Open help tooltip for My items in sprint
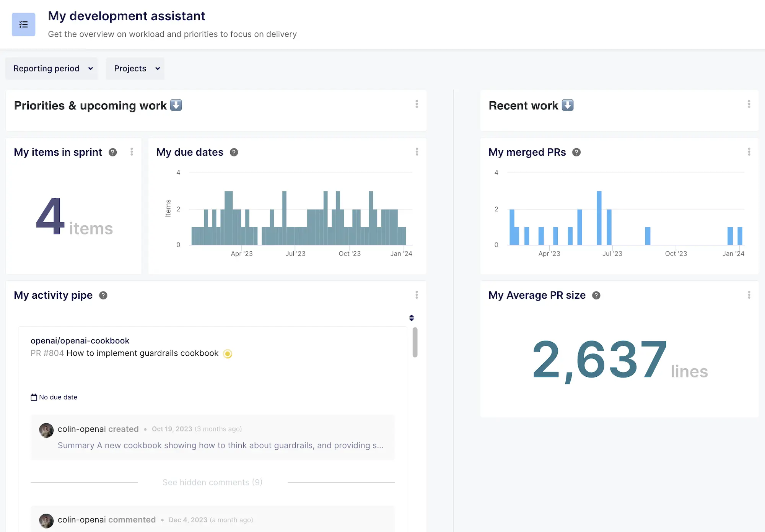Viewport: 765px width, 532px height. click(x=112, y=152)
